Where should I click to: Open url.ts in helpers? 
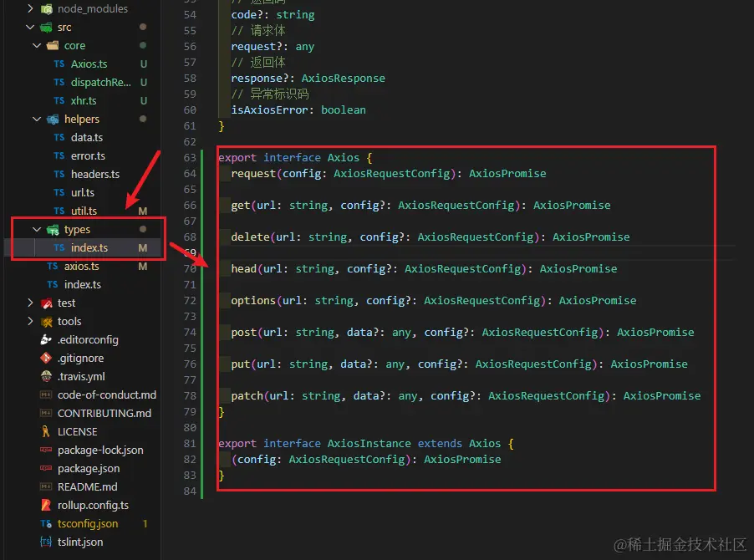[x=83, y=192]
